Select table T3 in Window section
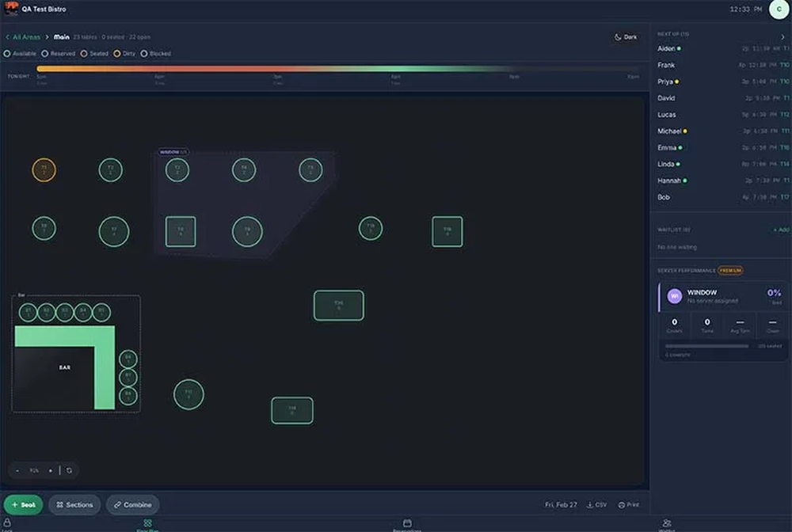This screenshot has width=792, height=532. [x=177, y=170]
